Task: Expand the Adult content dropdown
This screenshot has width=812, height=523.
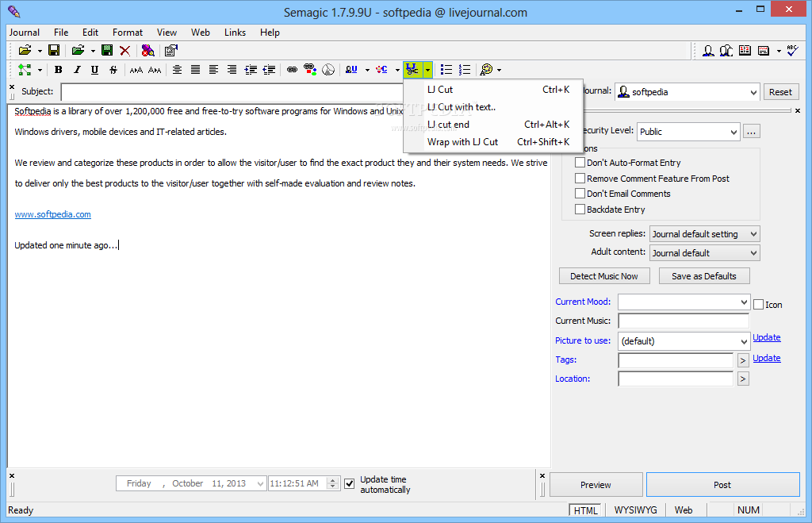Action: (704, 253)
